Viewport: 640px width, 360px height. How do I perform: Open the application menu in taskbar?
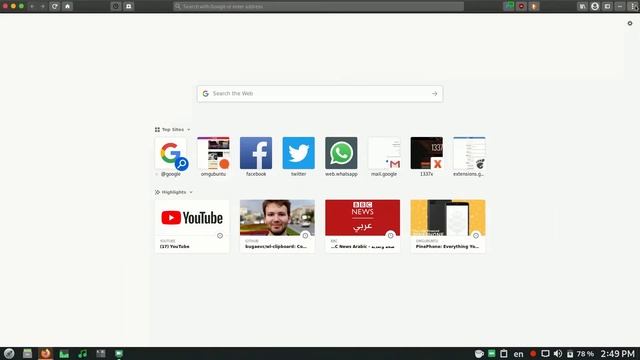9,353
